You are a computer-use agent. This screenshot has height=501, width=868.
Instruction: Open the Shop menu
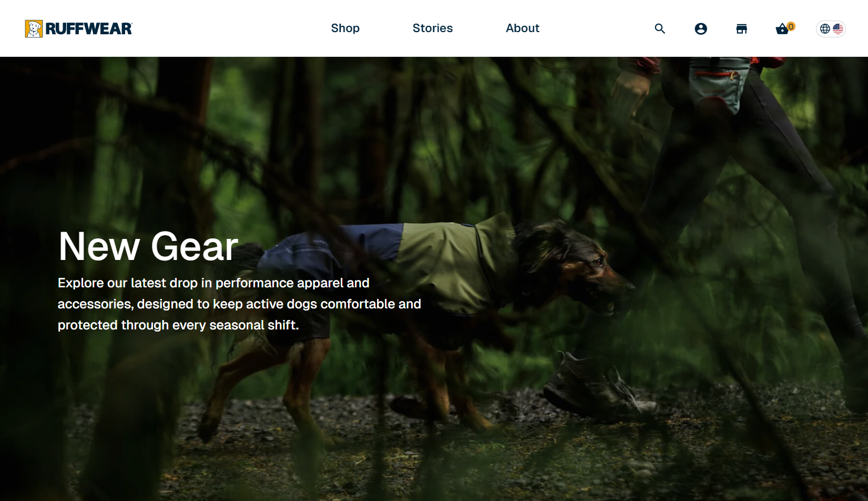tap(345, 28)
